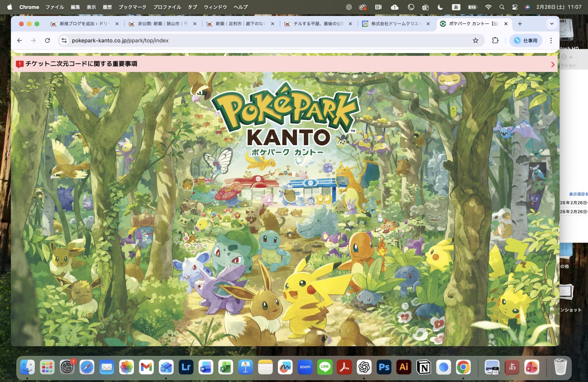Image resolution: width=588 pixels, height=382 pixels.
Task: Open a new tab with plus button
Action: [520, 24]
